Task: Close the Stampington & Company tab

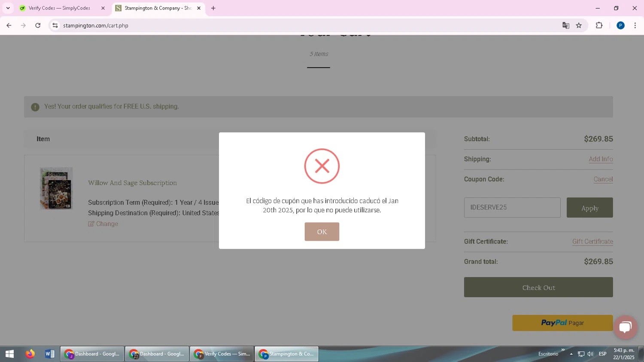Action: [x=199, y=8]
